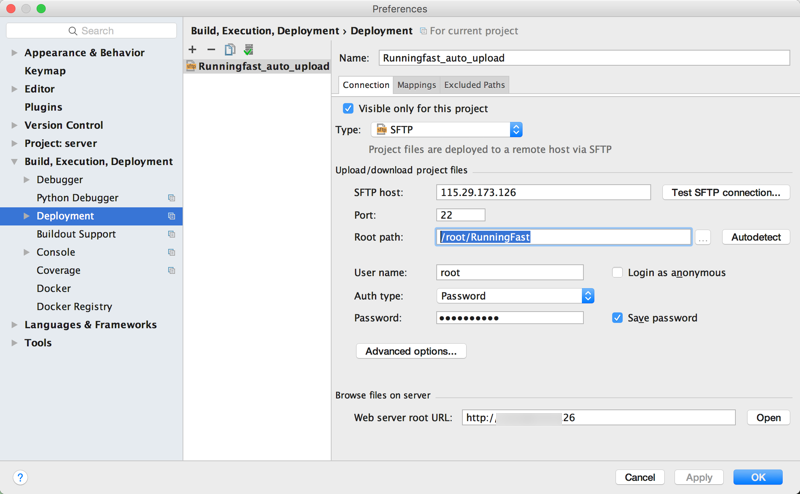Toggle Visible only for this project checkbox
The width and height of the screenshot is (800, 494).
pos(348,108)
